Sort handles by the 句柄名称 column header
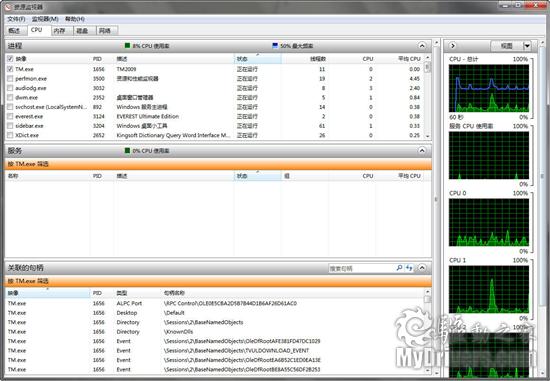 pyautogui.click(x=292, y=293)
